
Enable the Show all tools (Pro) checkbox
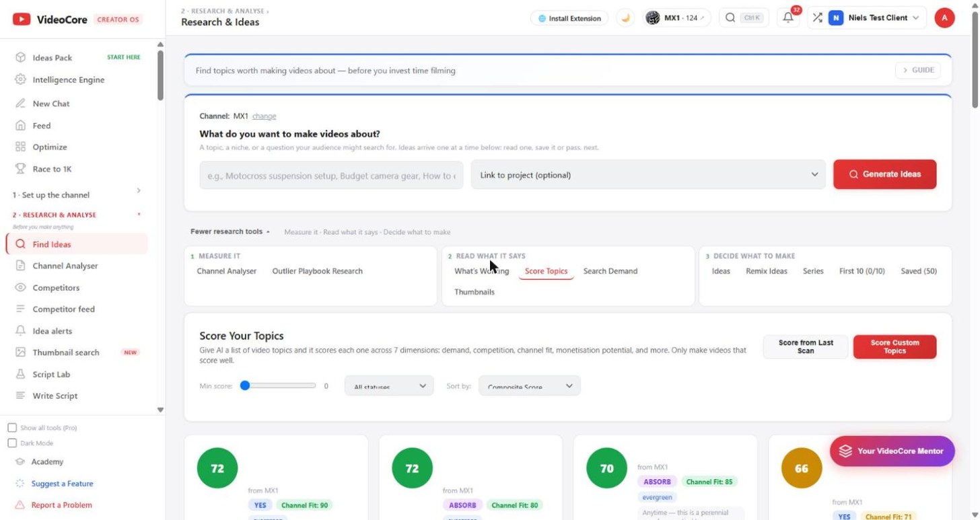pos(12,428)
